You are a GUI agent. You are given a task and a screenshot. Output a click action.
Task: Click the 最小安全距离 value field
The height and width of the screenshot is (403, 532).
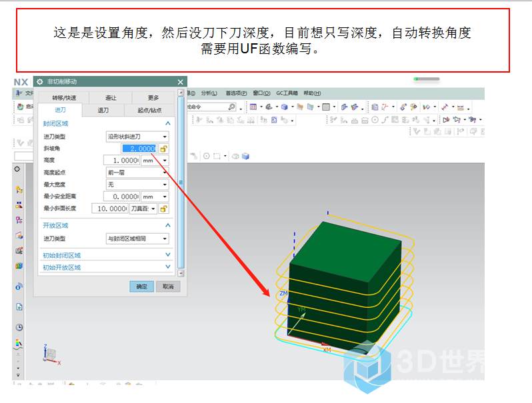[x=122, y=197]
